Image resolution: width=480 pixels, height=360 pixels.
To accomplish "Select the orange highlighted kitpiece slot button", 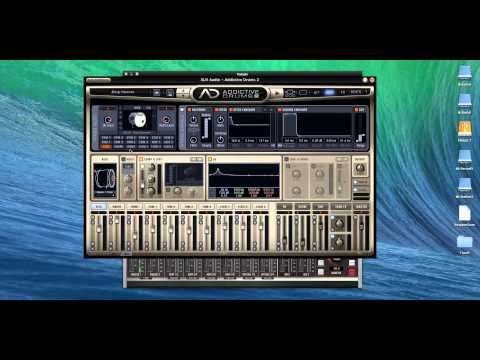I will 106,146.
